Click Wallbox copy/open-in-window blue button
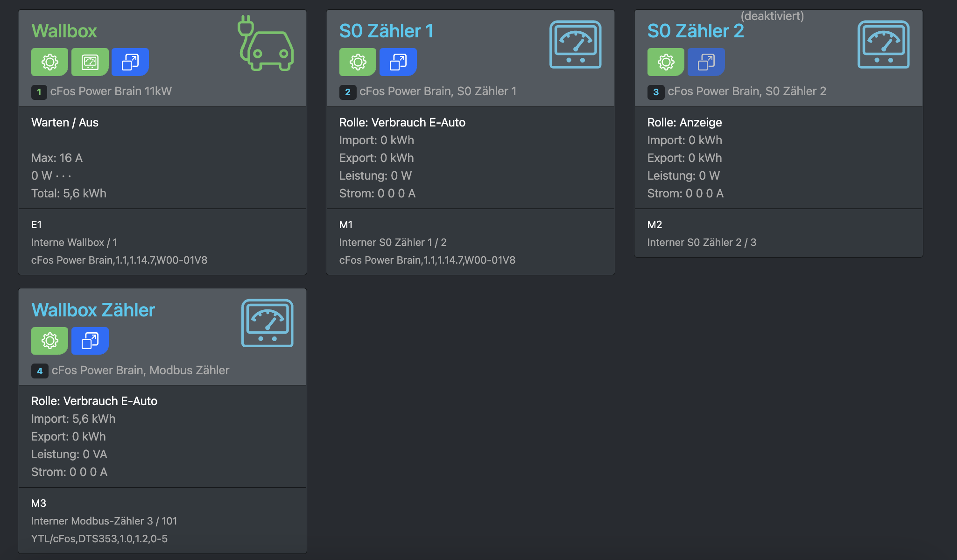The height and width of the screenshot is (560, 957). click(x=130, y=62)
